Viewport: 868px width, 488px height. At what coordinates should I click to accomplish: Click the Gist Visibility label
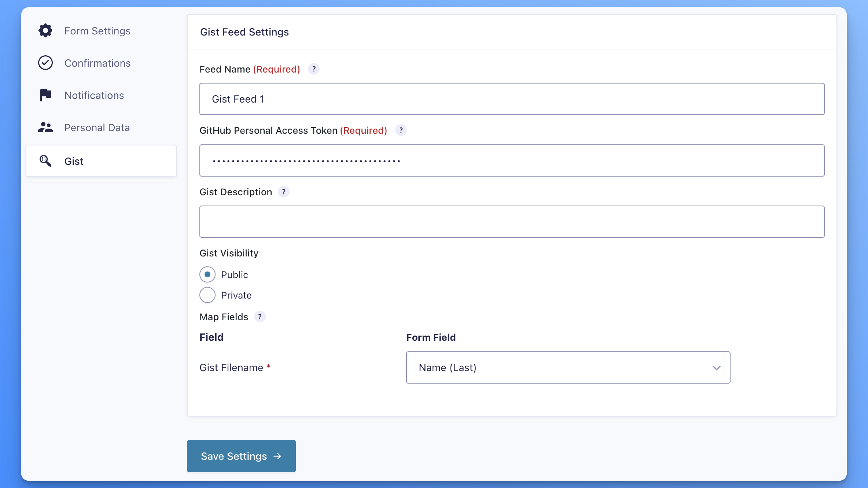(x=229, y=253)
